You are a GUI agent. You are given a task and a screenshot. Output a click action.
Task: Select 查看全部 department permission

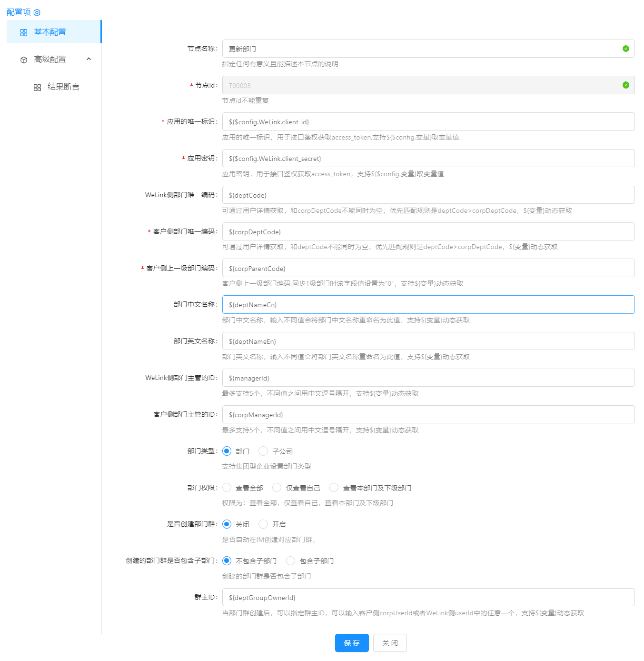point(227,488)
